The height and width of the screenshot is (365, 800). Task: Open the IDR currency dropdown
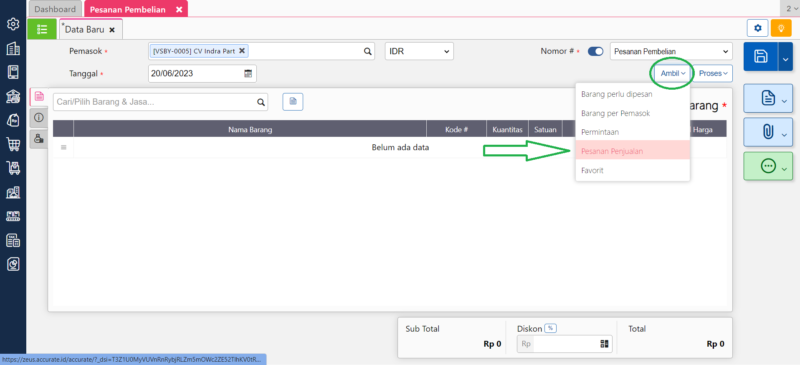click(418, 51)
